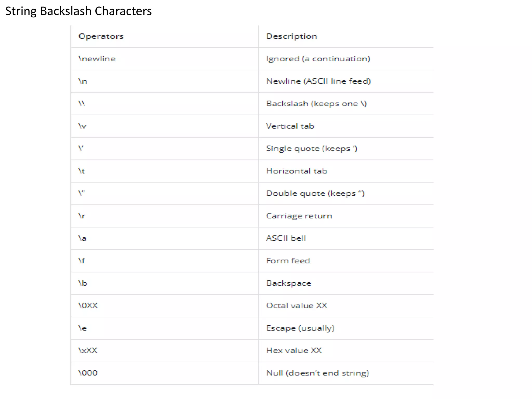532x399 pixels.
Task: Click the '\0XX' operator cell
Action: 88,306
